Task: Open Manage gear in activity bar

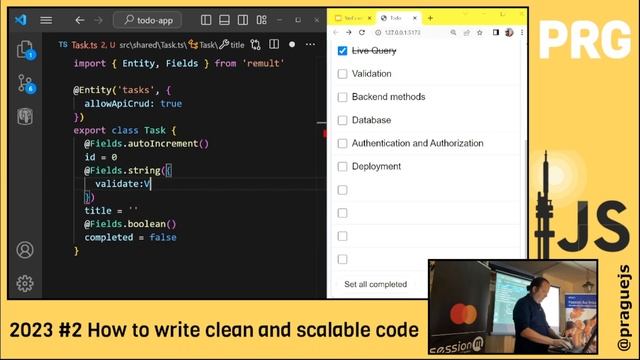Action: click(25, 283)
